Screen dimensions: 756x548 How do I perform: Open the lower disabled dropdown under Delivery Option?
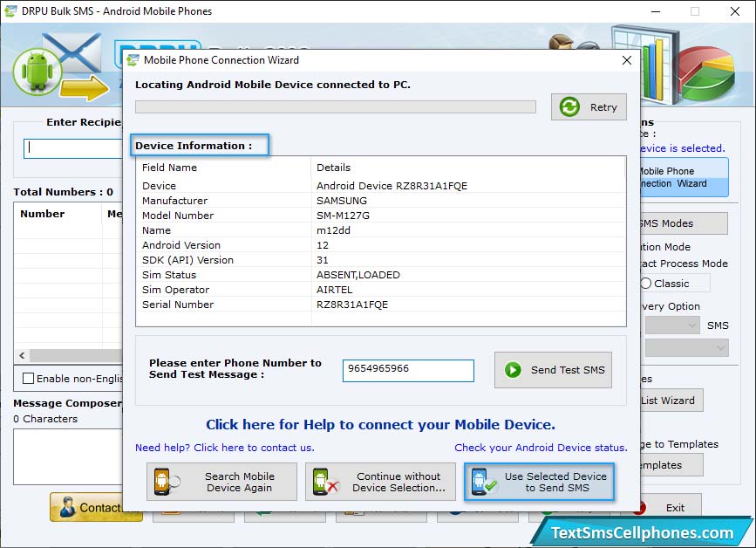(686, 347)
